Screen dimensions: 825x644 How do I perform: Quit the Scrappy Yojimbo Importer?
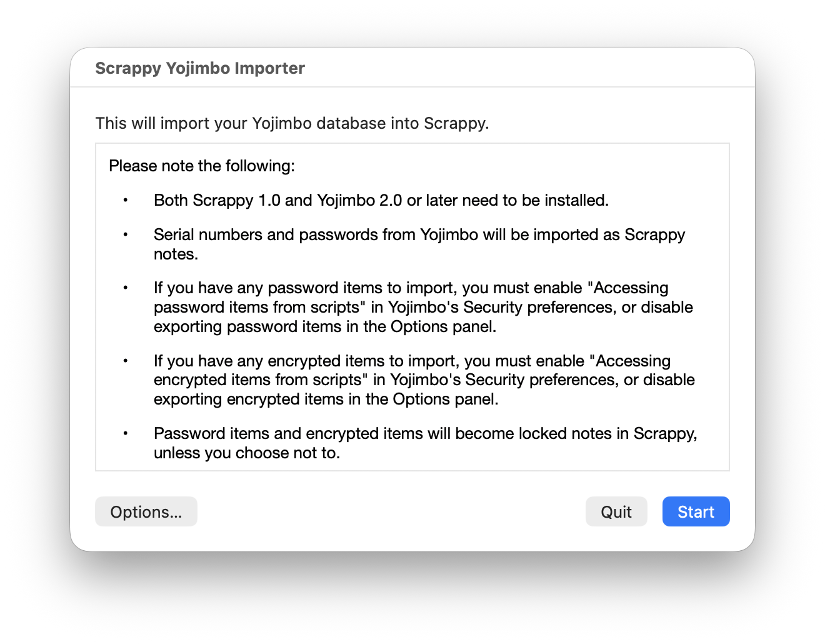point(616,511)
